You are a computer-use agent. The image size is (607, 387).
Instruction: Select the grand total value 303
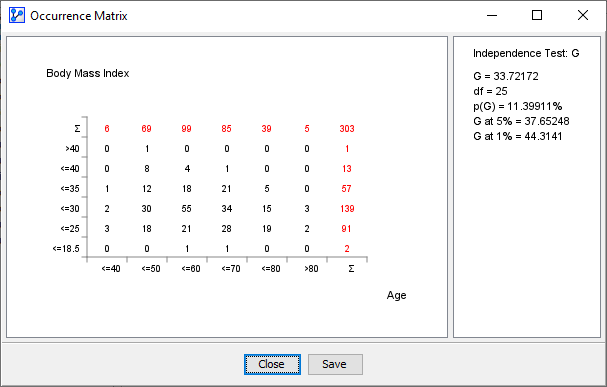[347, 128]
